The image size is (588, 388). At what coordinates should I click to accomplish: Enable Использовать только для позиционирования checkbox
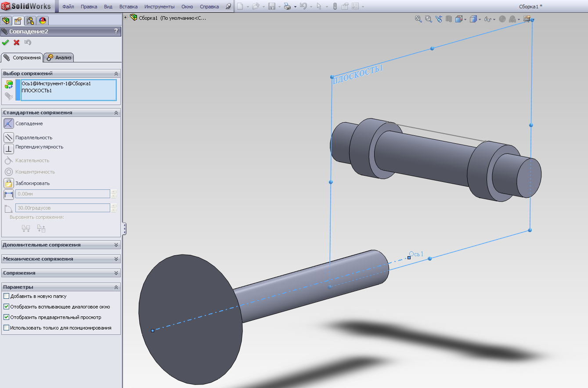[6, 328]
